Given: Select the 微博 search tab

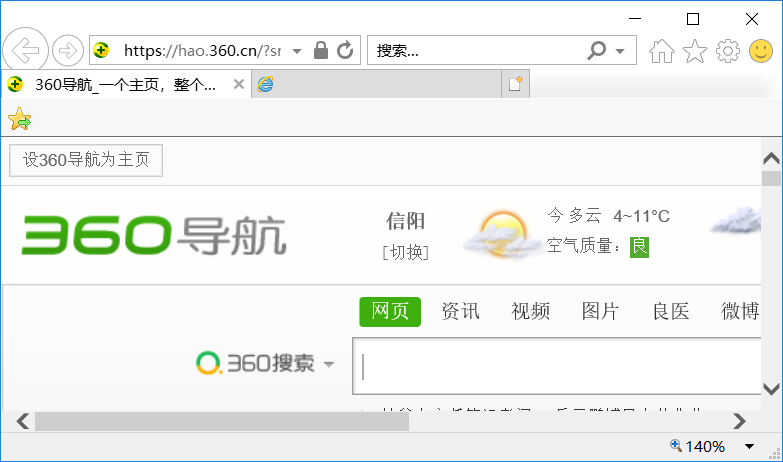Looking at the screenshot, I should 740,312.
